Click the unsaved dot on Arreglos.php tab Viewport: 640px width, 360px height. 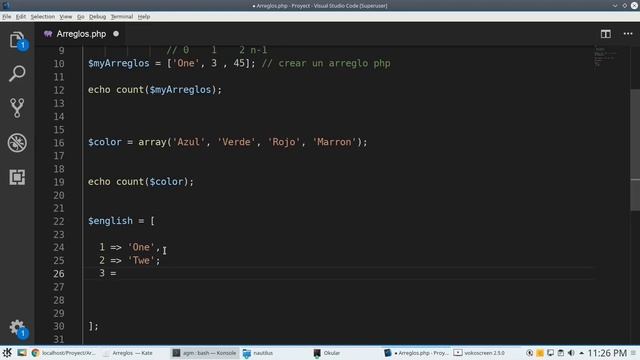(116, 34)
